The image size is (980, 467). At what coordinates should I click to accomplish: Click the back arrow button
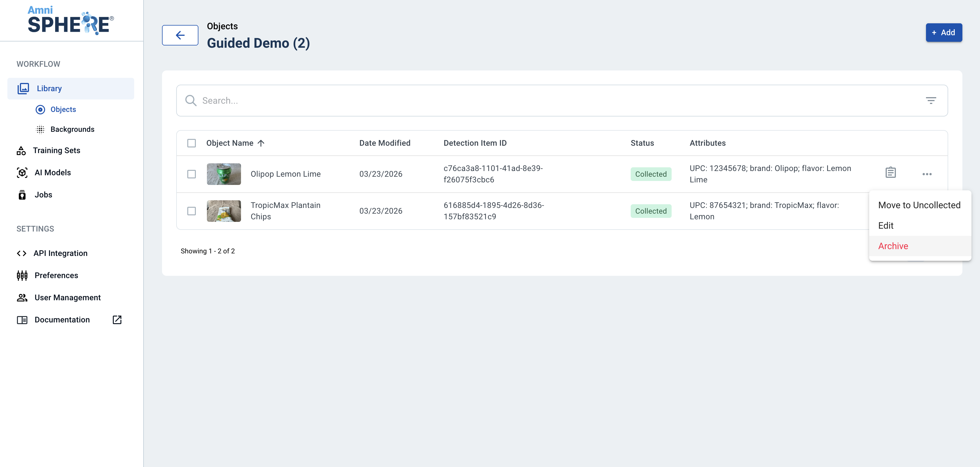(x=180, y=35)
